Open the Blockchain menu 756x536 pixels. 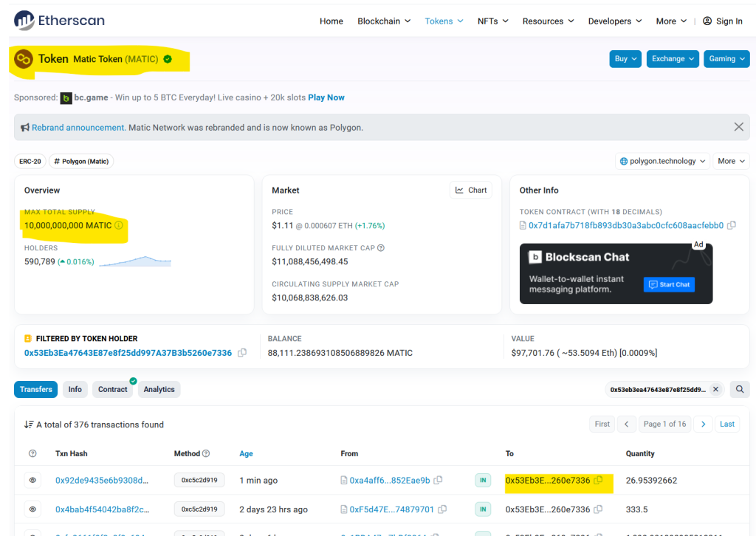[383, 21]
